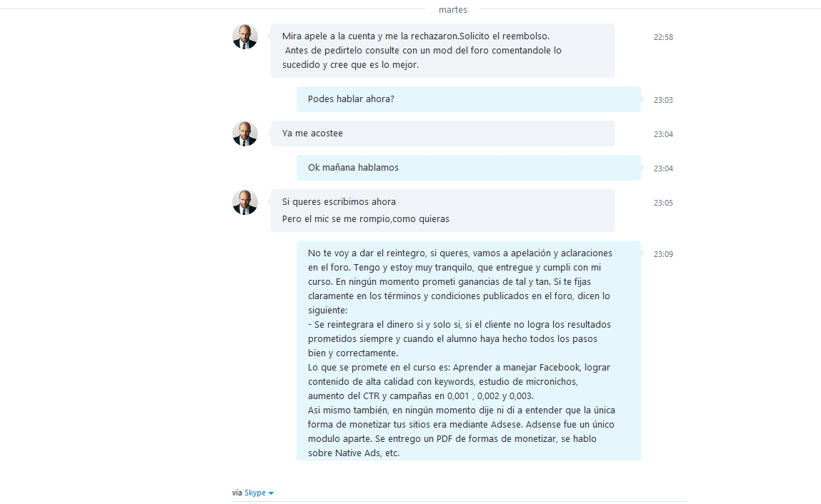Click the 23:03 timestamp

(663, 100)
